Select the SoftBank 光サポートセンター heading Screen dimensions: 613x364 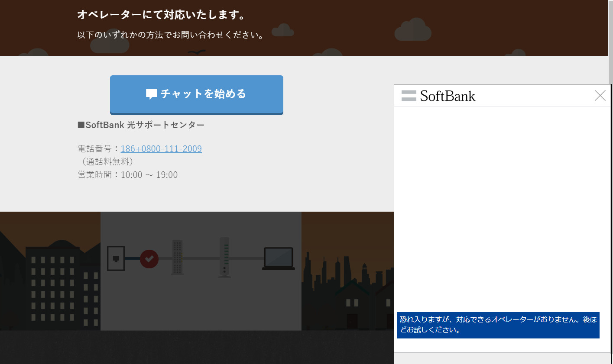141,125
